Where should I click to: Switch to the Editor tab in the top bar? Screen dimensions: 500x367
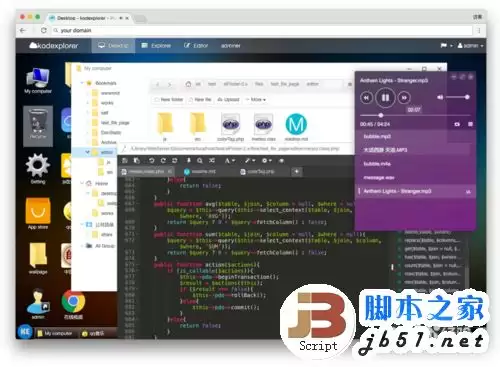click(196, 46)
